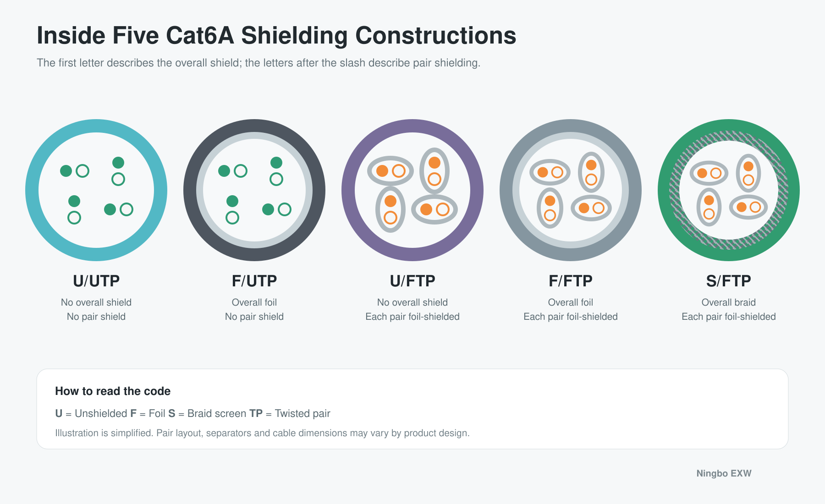Click the 'Inside Five Cat6A Shielding Constructions' title
The width and height of the screenshot is (825, 504).
pyautogui.click(x=276, y=35)
